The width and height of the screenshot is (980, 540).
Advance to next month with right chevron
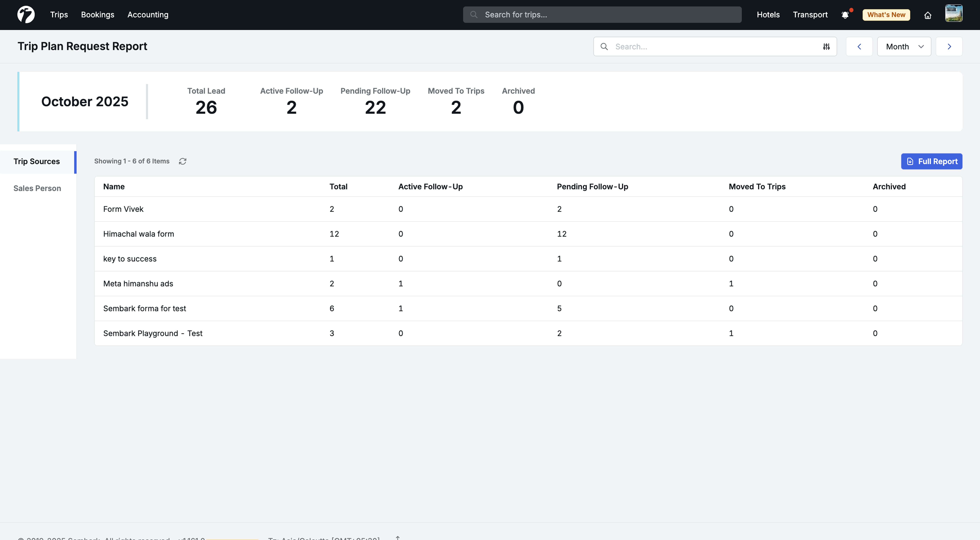pos(949,46)
